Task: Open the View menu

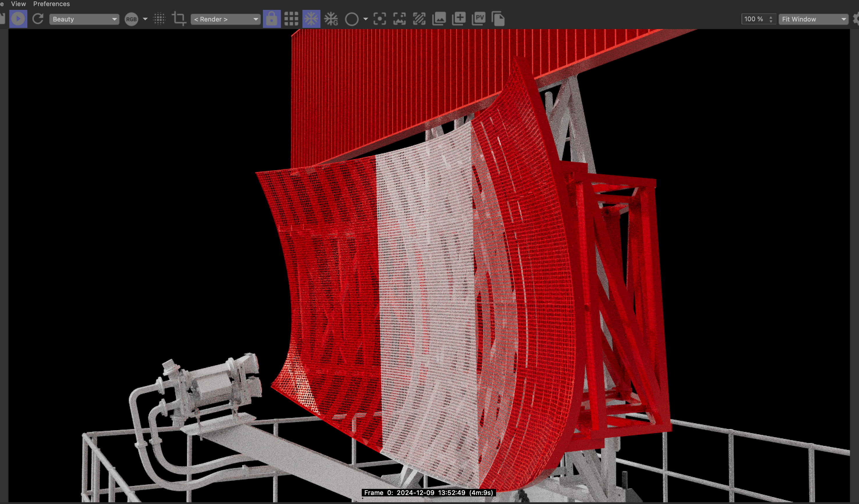Action: (18, 4)
